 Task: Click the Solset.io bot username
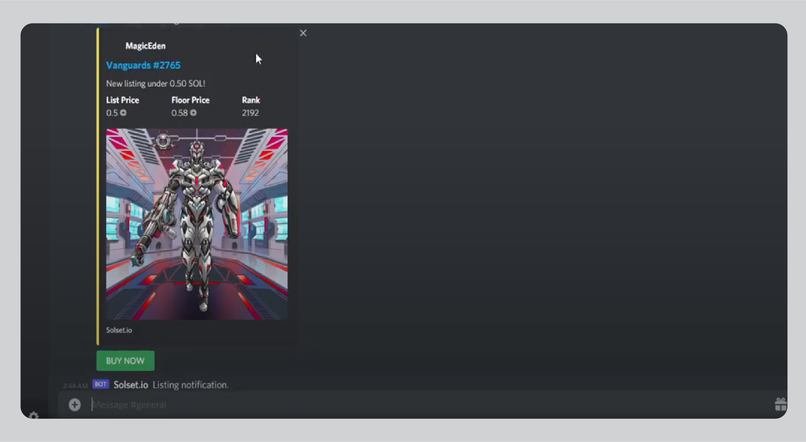(x=131, y=384)
